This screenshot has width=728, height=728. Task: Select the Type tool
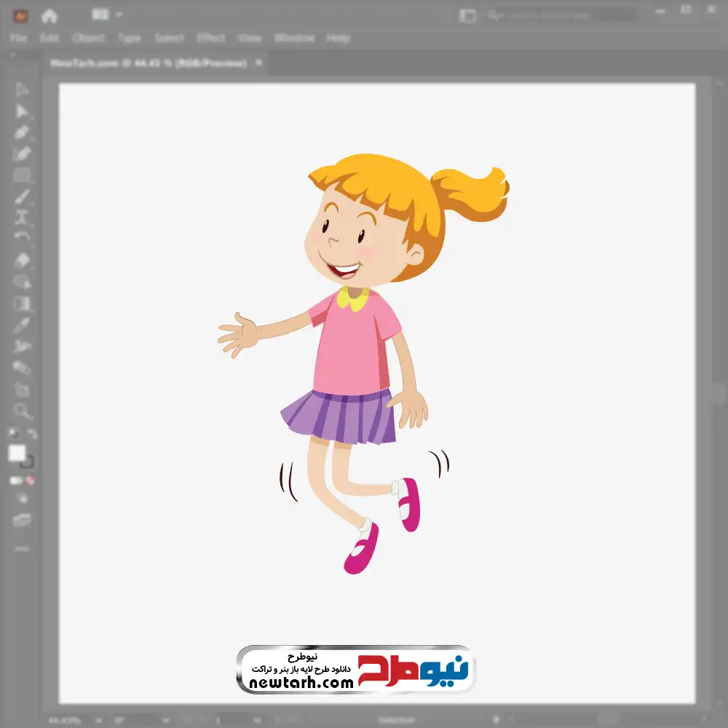pyautogui.click(x=22, y=217)
